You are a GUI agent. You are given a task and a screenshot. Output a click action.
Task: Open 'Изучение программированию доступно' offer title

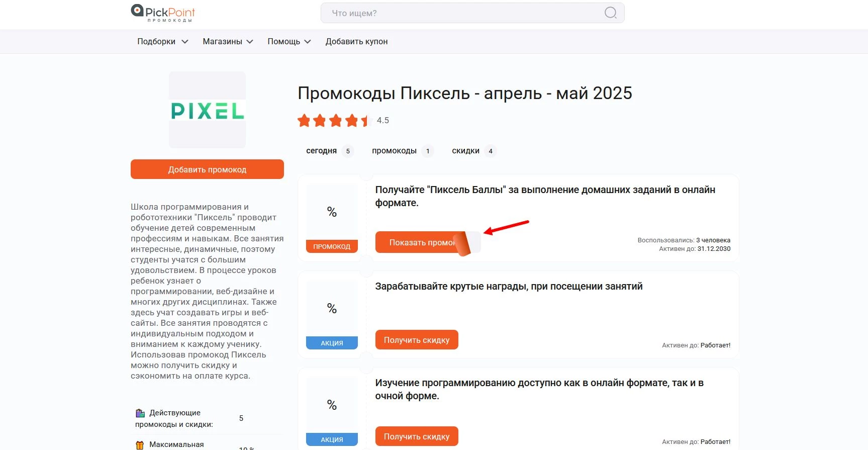point(539,389)
